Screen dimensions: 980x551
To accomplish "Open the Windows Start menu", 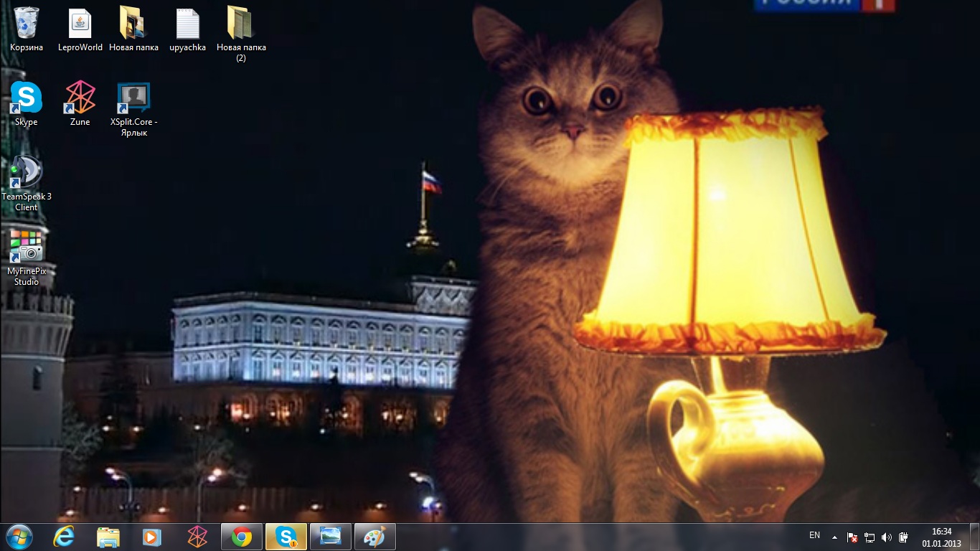I will click(x=19, y=537).
